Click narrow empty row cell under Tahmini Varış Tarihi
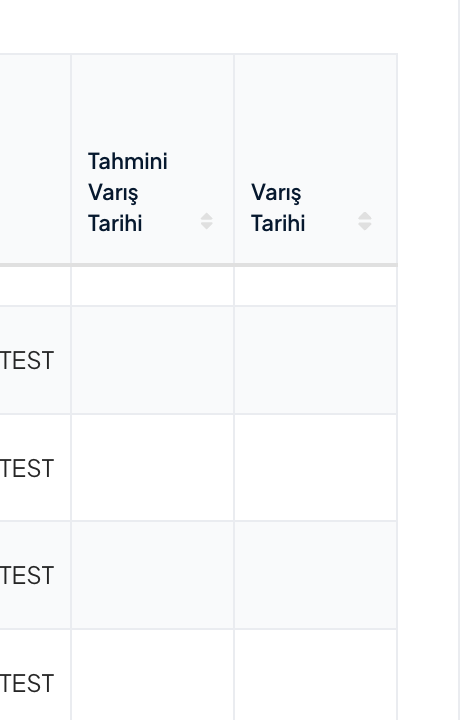The image size is (460, 720). [x=152, y=286]
